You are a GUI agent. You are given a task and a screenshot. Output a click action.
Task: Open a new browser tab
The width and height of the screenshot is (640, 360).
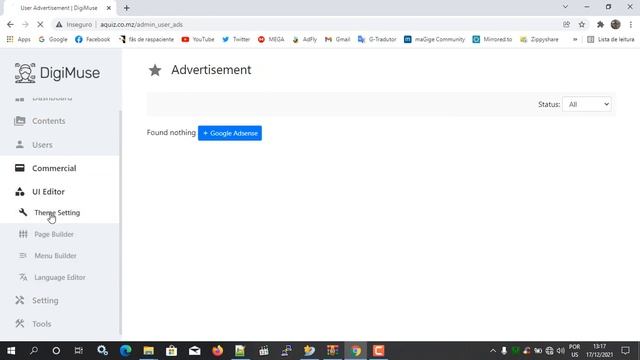(127, 8)
